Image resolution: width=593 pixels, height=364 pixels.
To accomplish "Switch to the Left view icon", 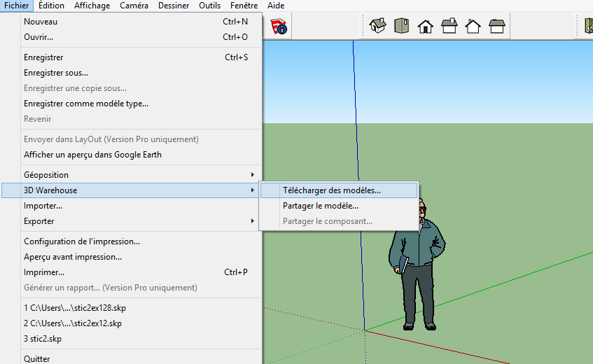I will pyautogui.click(x=497, y=26).
